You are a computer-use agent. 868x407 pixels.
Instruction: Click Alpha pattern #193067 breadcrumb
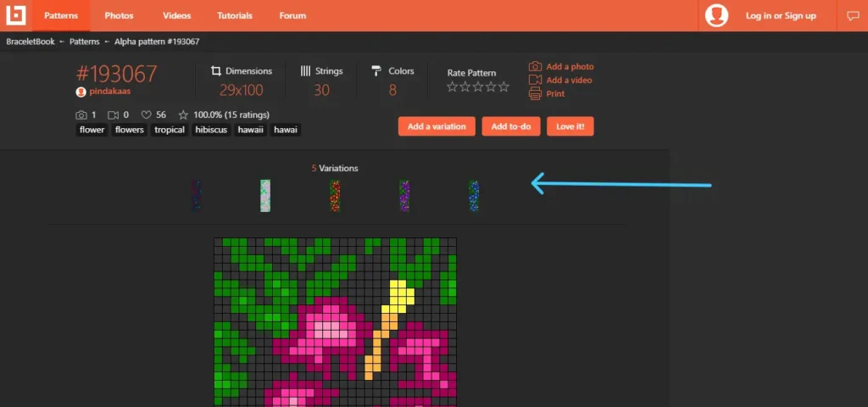[x=157, y=42]
